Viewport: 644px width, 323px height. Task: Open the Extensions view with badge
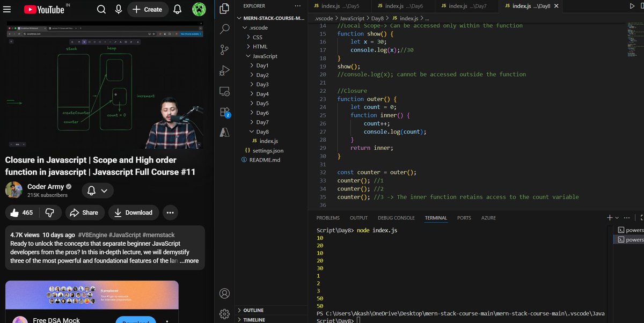[x=225, y=112]
